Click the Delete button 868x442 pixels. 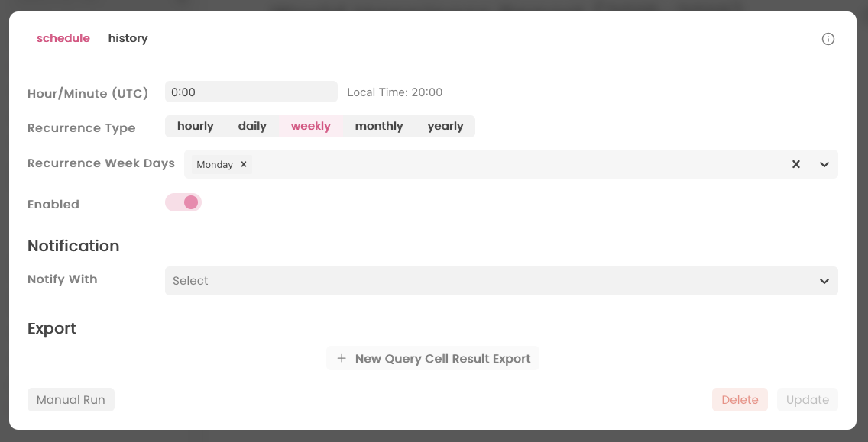[x=739, y=399]
